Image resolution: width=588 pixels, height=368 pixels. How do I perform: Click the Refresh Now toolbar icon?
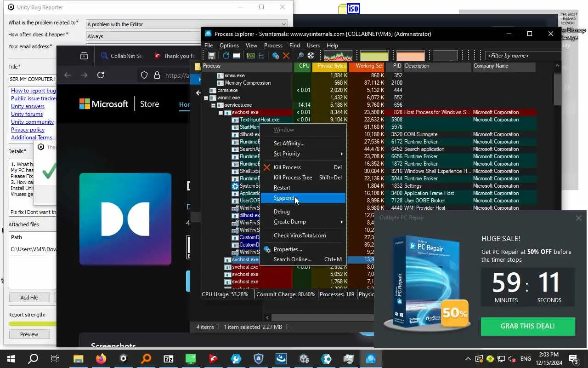(x=226, y=56)
